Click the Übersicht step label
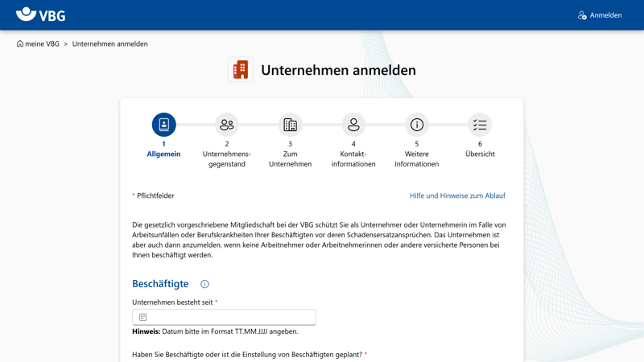 [x=480, y=154]
